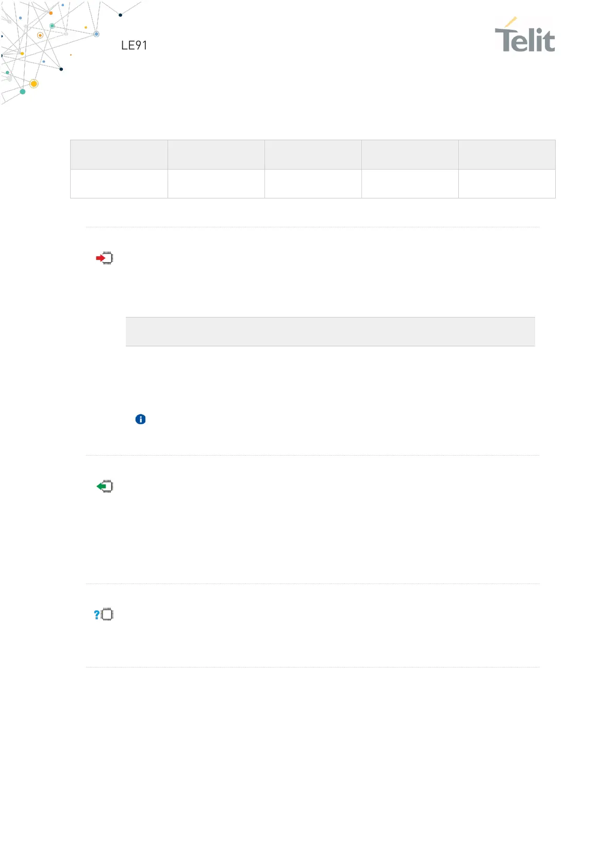The width and height of the screenshot is (614, 868).
Task: Click the yellow pencil accent above Telit logo
Action: pos(511,22)
